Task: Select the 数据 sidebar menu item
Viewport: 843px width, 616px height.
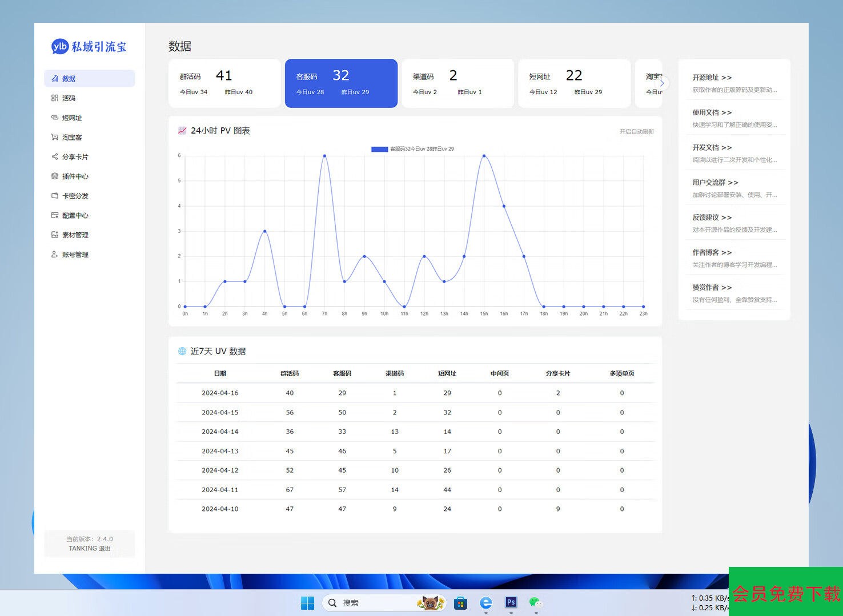Action: (x=90, y=79)
